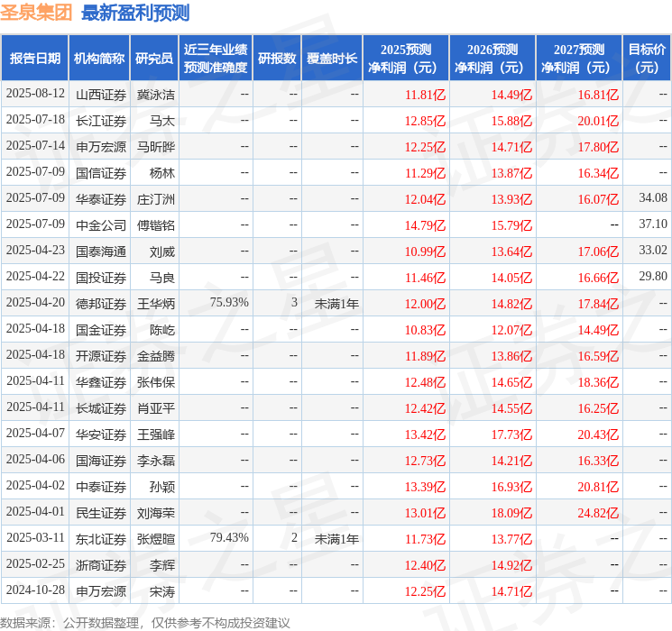Image resolution: width=672 pixels, height=631 pixels.
Task: Click the 最新盈利预测 heading
Action: pyautogui.click(x=135, y=13)
